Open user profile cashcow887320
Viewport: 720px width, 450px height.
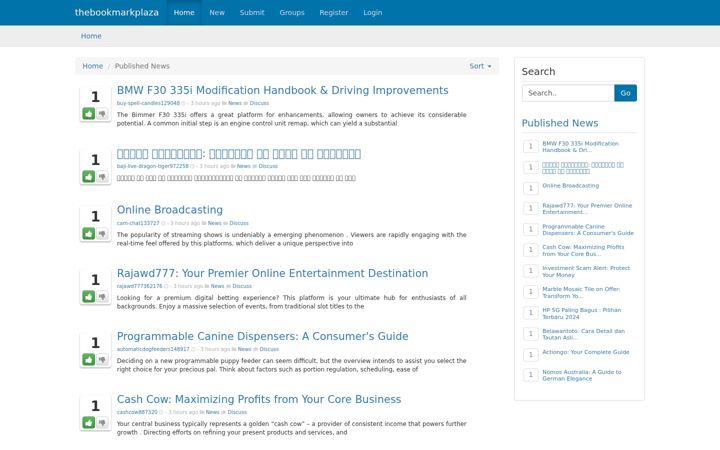(137, 412)
